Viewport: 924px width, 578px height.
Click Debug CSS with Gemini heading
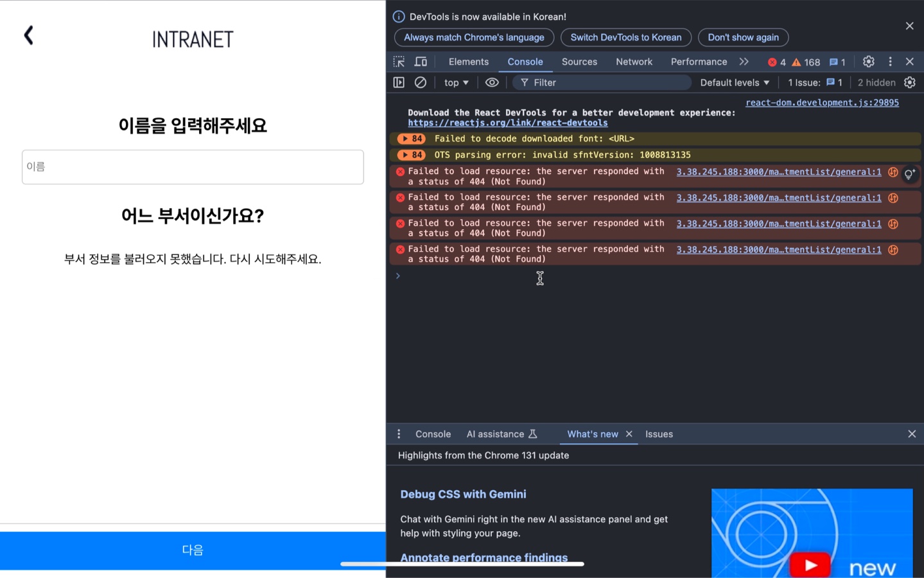463,494
